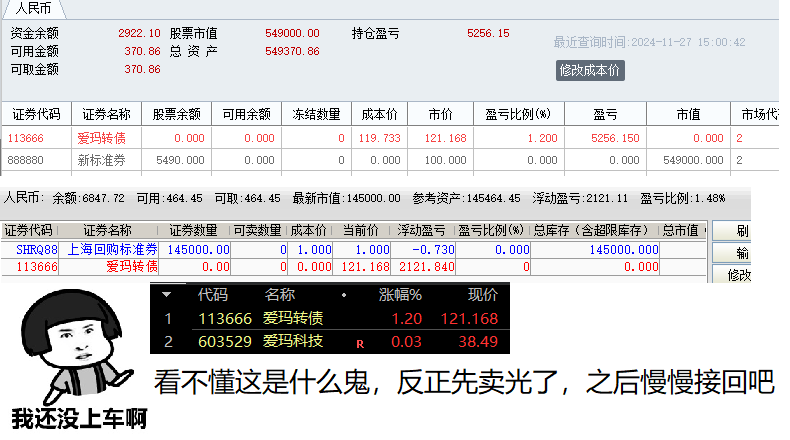Click the 修改成本价 button

tap(590, 71)
